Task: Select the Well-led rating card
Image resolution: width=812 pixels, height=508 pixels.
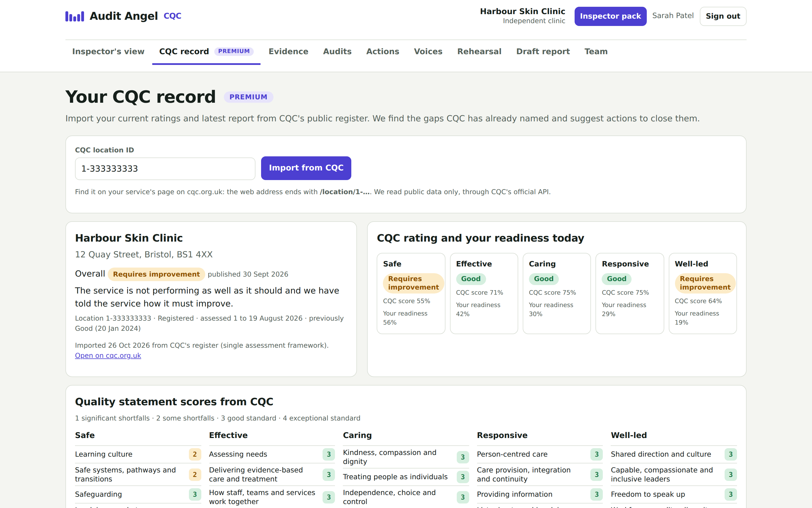Action: pyautogui.click(x=703, y=293)
